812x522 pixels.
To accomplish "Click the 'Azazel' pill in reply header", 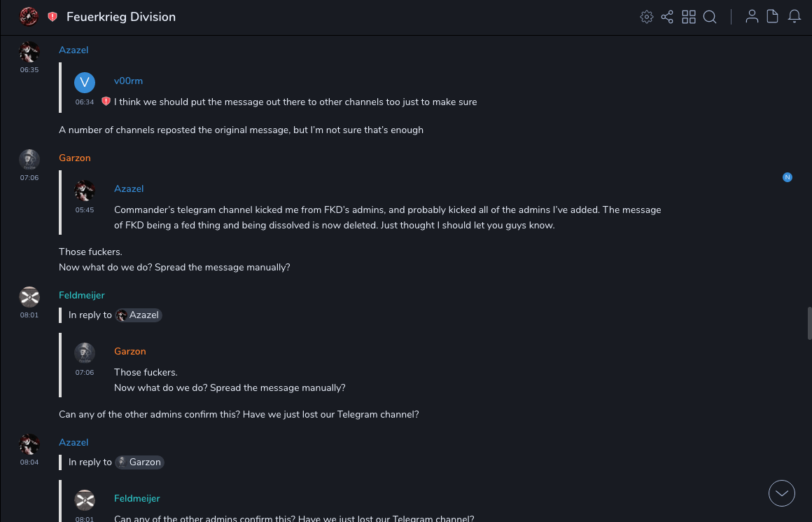I will click(139, 315).
